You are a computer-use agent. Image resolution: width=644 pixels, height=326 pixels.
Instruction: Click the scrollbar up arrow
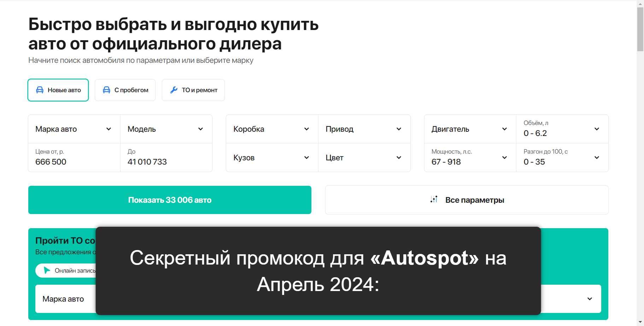[x=640, y=3]
